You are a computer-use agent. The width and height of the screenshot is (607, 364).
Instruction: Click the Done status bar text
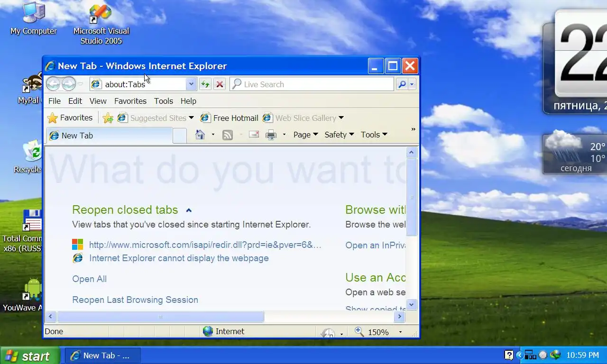pyautogui.click(x=54, y=331)
